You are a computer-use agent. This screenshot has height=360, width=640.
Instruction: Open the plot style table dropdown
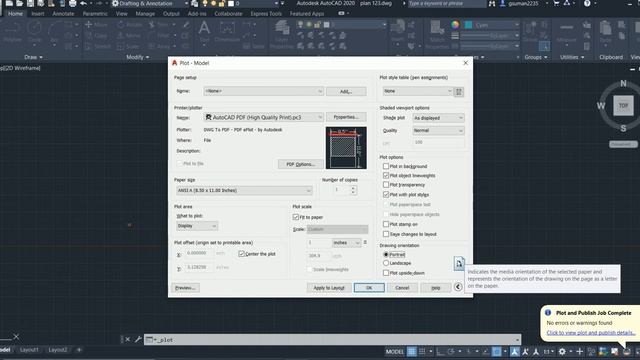click(418, 91)
